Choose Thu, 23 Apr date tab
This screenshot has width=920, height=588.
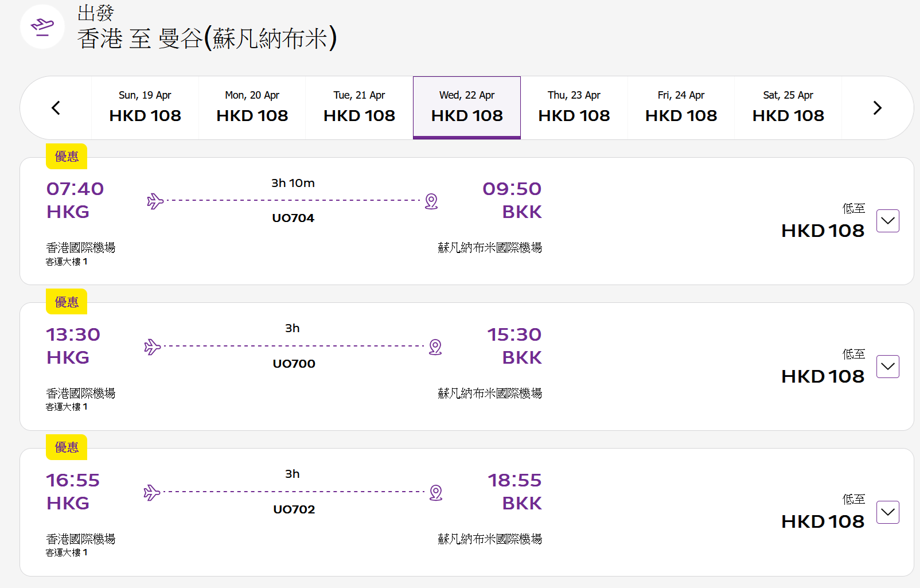click(x=574, y=108)
